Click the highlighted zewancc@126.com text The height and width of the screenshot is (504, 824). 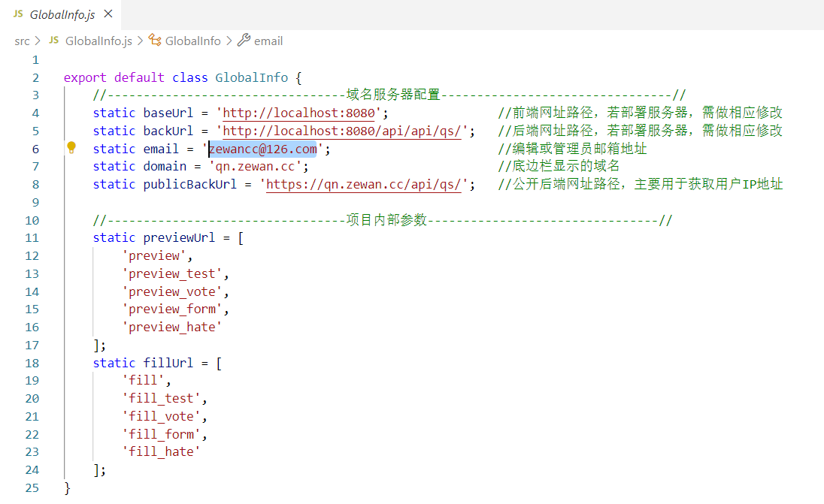[x=262, y=148]
